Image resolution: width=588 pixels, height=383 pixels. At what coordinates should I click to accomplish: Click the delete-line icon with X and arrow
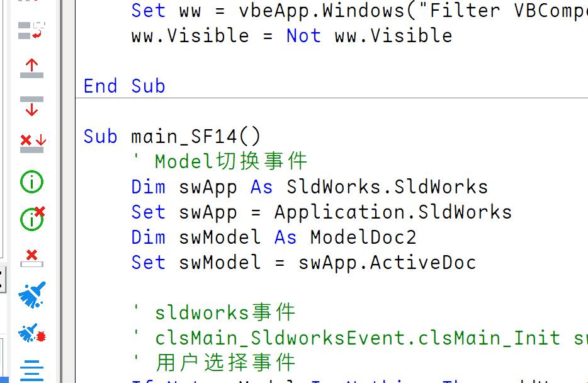(x=31, y=141)
